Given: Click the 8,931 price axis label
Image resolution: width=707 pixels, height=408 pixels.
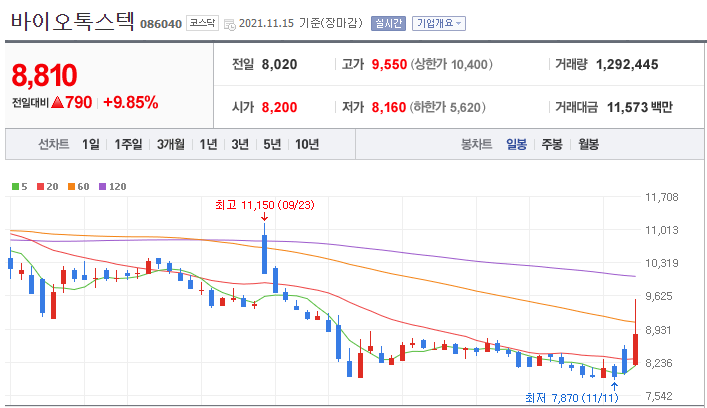Looking at the screenshot, I should tap(661, 330).
